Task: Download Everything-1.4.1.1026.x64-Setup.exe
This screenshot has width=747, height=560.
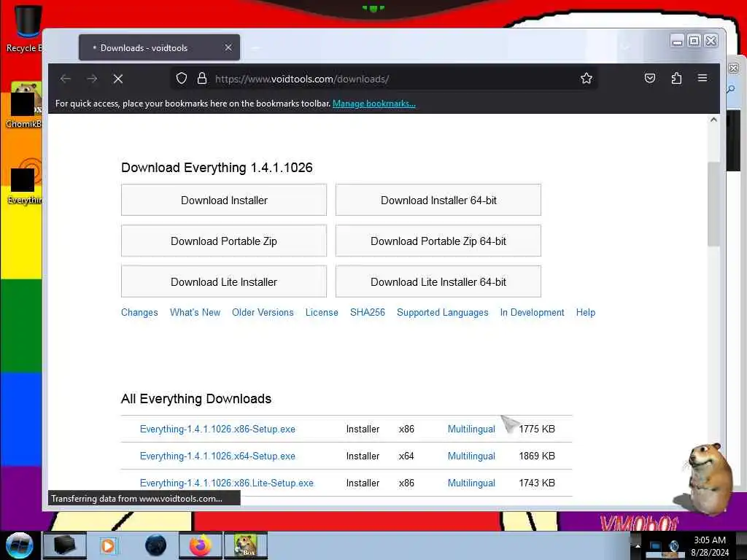Action: pos(217,456)
